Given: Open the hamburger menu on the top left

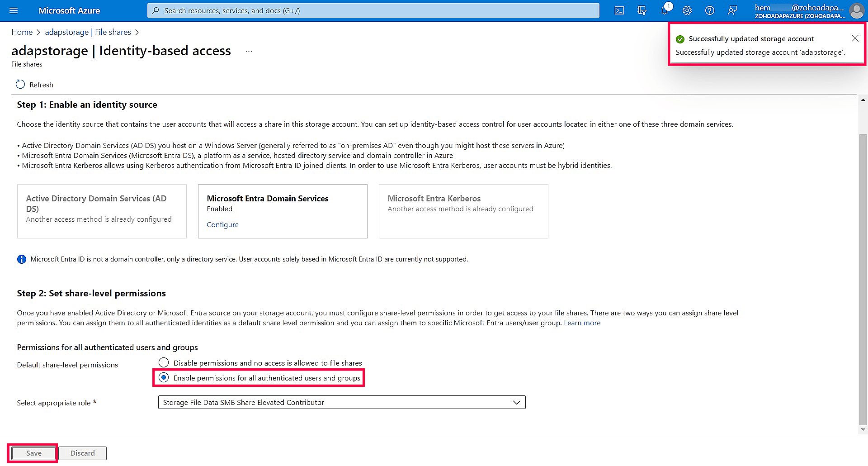Looking at the screenshot, I should [13, 10].
